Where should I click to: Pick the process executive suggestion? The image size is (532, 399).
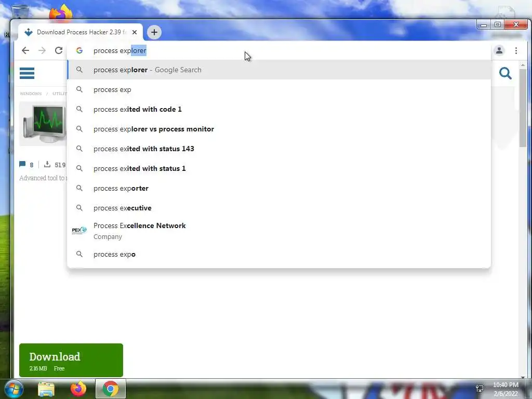tap(279, 208)
